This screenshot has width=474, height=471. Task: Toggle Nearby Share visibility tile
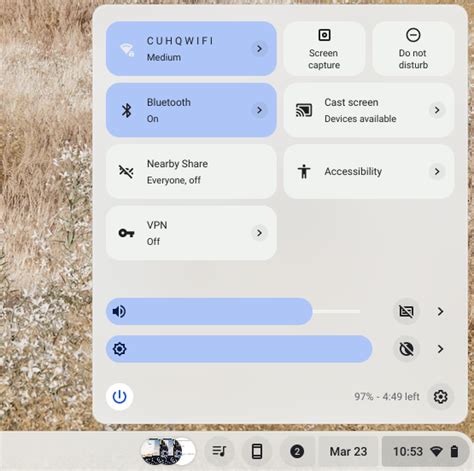tap(191, 172)
